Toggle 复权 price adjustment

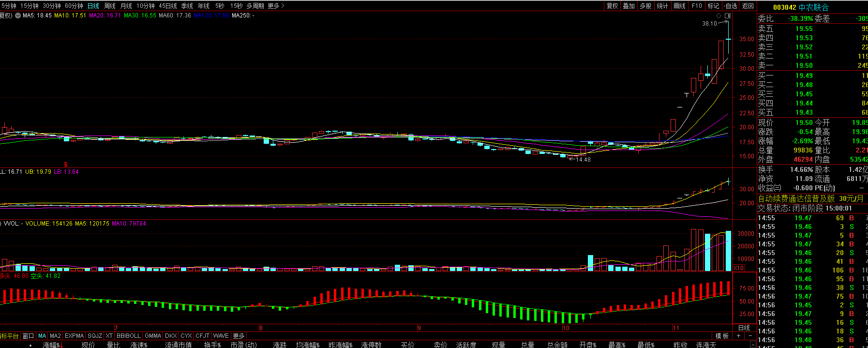click(612, 6)
